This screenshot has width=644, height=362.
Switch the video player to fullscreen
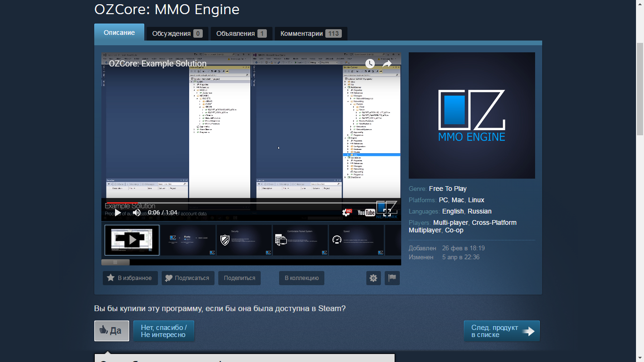pyautogui.click(x=387, y=213)
